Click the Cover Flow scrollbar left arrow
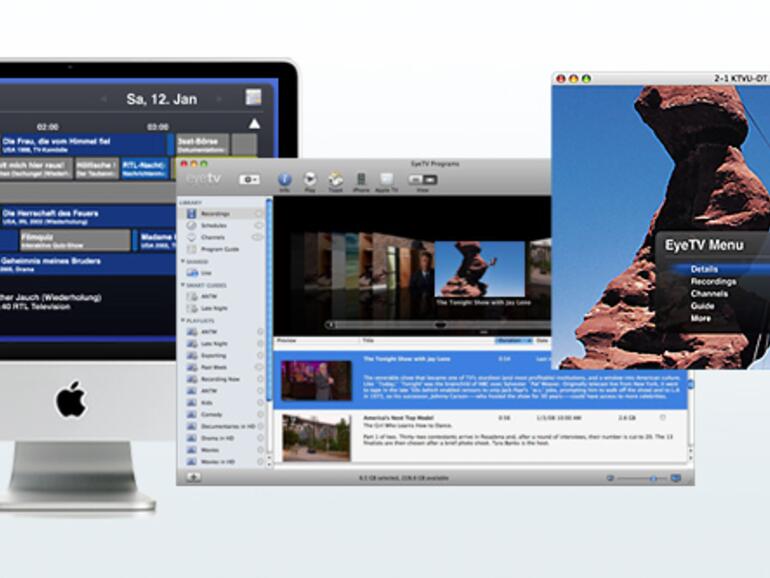This screenshot has height=578, width=770. [x=331, y=325]
